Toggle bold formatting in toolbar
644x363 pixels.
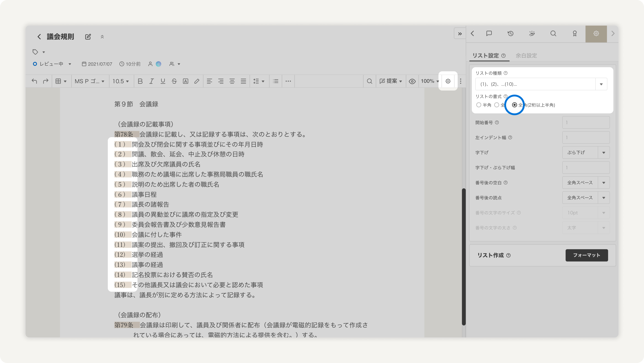140,81
